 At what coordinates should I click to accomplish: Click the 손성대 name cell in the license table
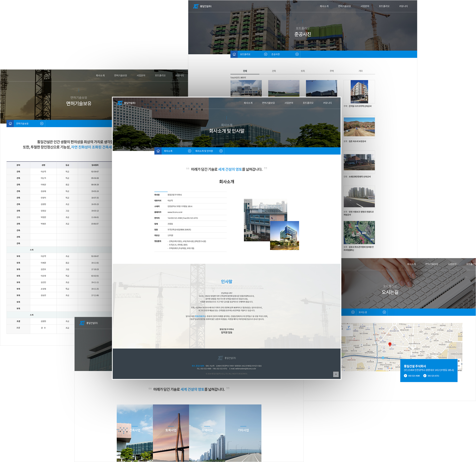pos(43,289)
